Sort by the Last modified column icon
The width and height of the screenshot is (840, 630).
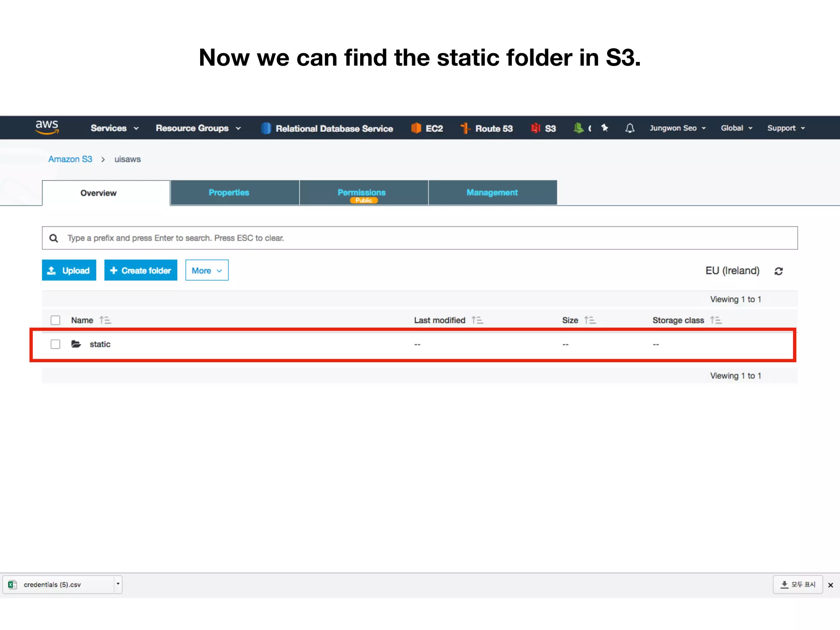(477, 320)
